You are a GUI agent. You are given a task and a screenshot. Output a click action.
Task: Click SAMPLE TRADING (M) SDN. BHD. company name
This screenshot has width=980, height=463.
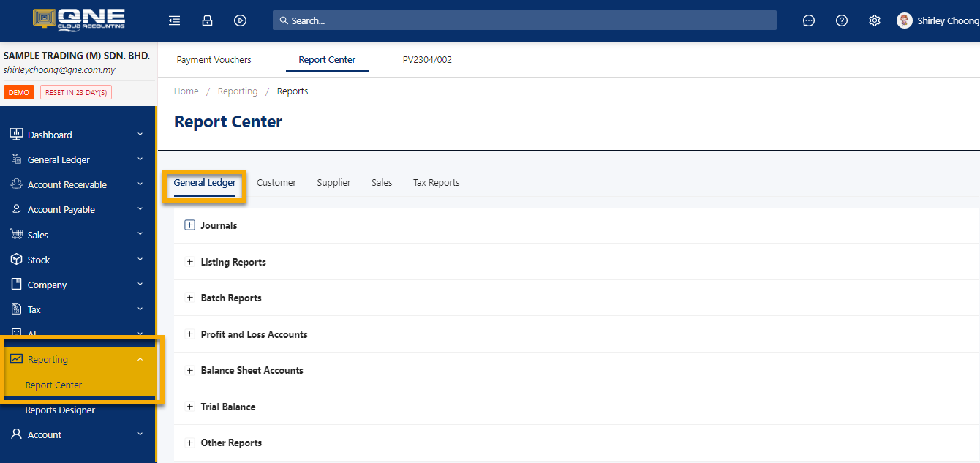pyautogui.click(x=77, y=56)
